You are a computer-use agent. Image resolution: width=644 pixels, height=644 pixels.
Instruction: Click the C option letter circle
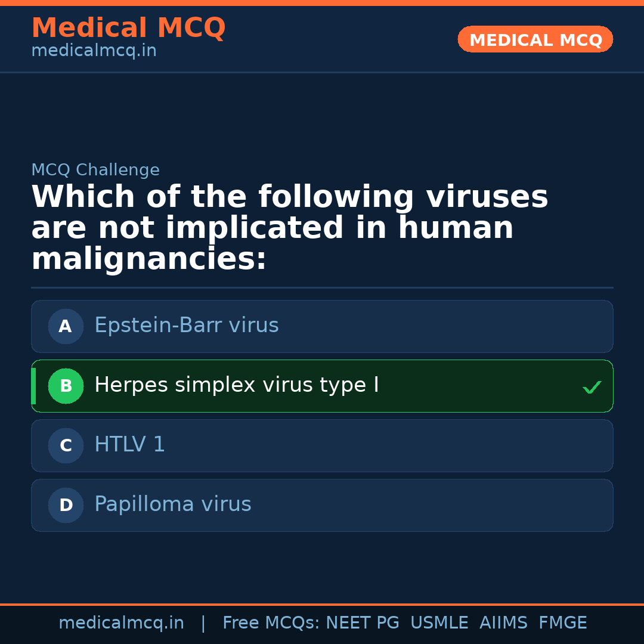[66, 445]
